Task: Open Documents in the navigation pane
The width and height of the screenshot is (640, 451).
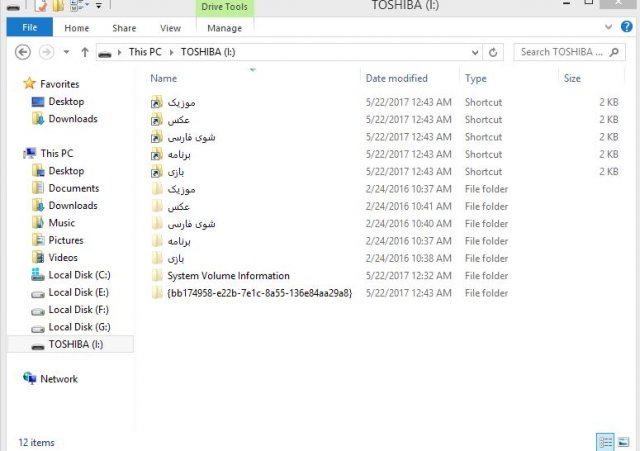Action: (x=73, y=188)
